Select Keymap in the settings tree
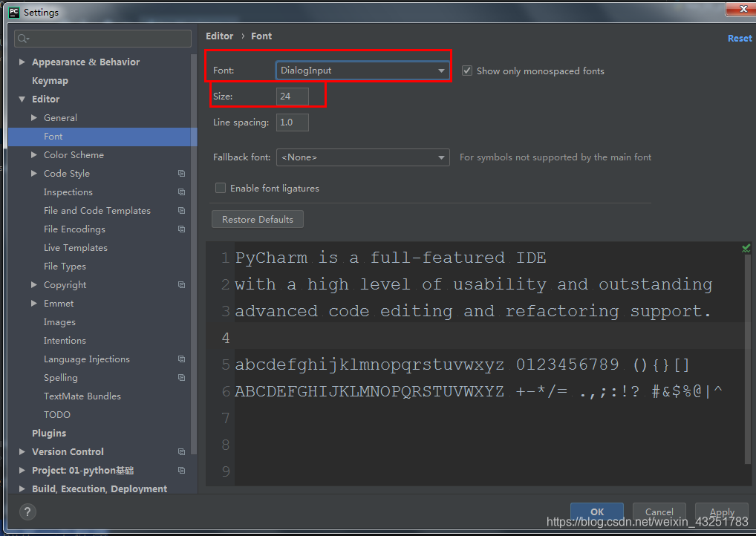Viewport: 756px width, 536px height. [50, 80]
